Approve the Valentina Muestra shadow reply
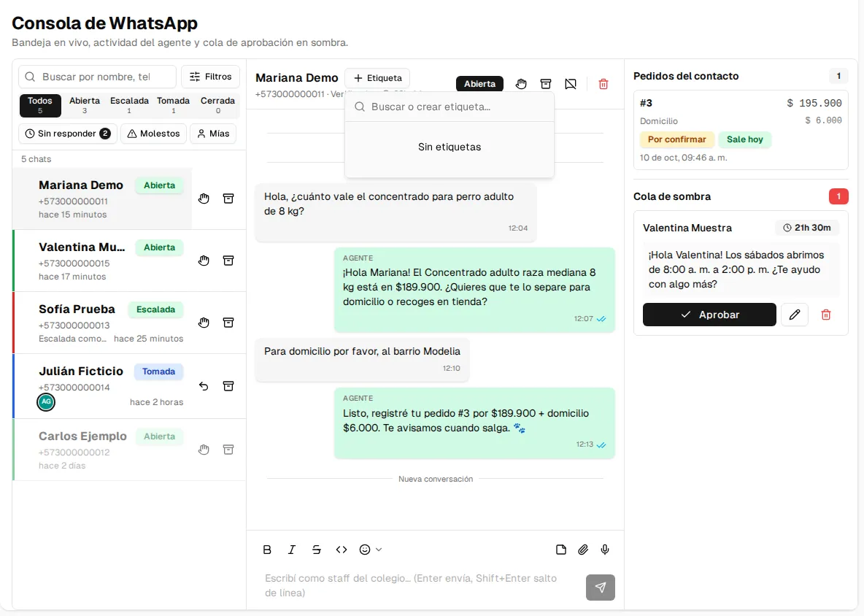Image resolution: width=864 pixels, height=616 pixels. click(x=709, y=315)
